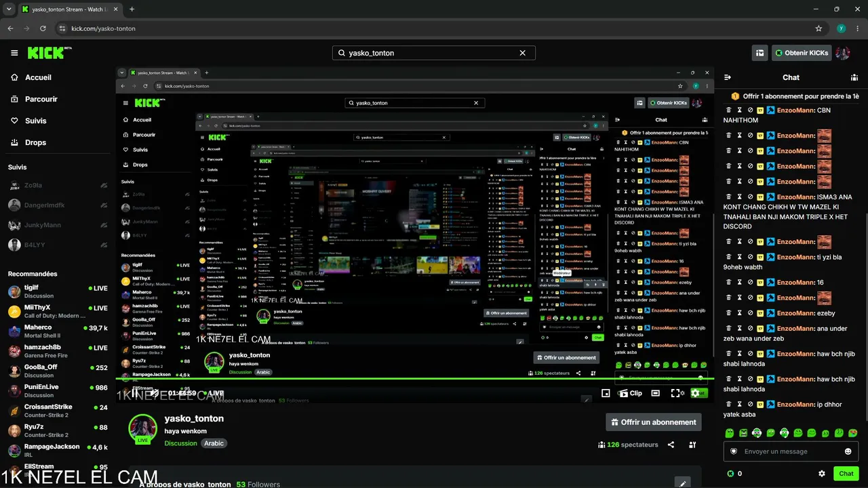The image size is (868, 488).
Task: Open the emoji picker in message box
Action: (x=848, y=451)
